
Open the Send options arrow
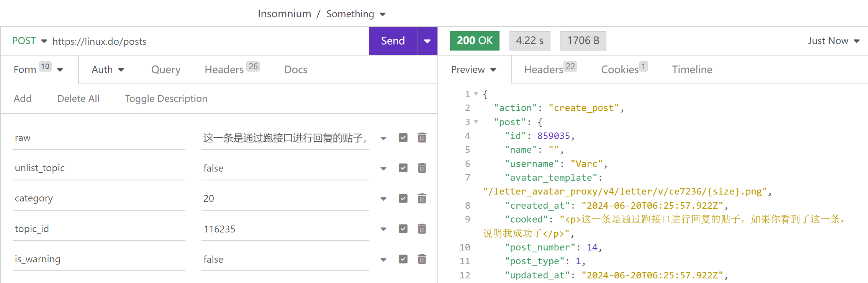pos(427,41)
